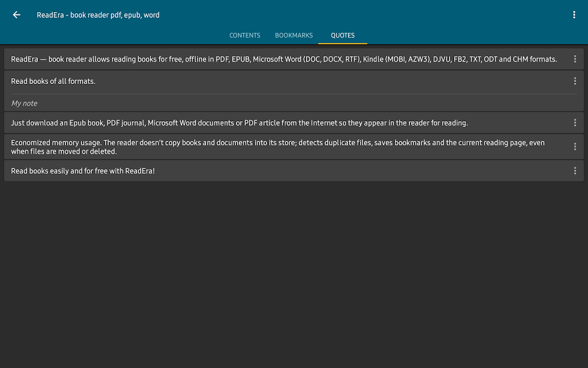Open the quote 'Just download an Epub book'

[x=239, y=122]
